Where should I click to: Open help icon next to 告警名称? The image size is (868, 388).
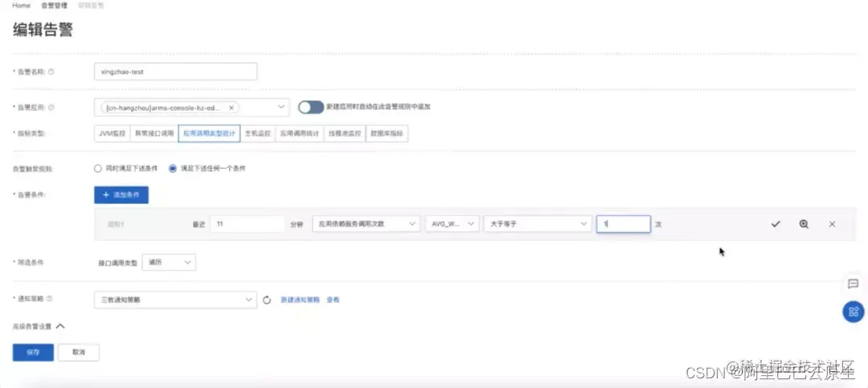click(x=51, y=72)
